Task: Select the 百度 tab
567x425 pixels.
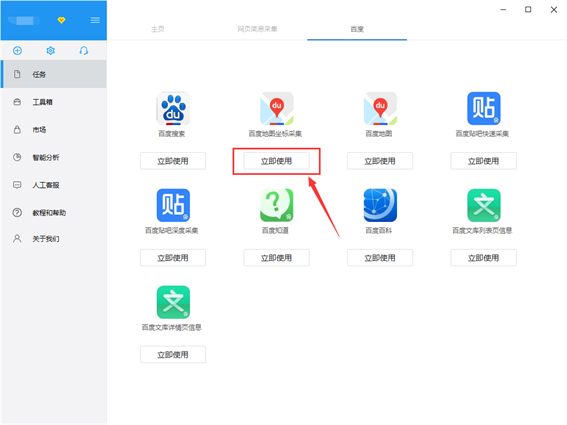Action: (x=357, y=29)
